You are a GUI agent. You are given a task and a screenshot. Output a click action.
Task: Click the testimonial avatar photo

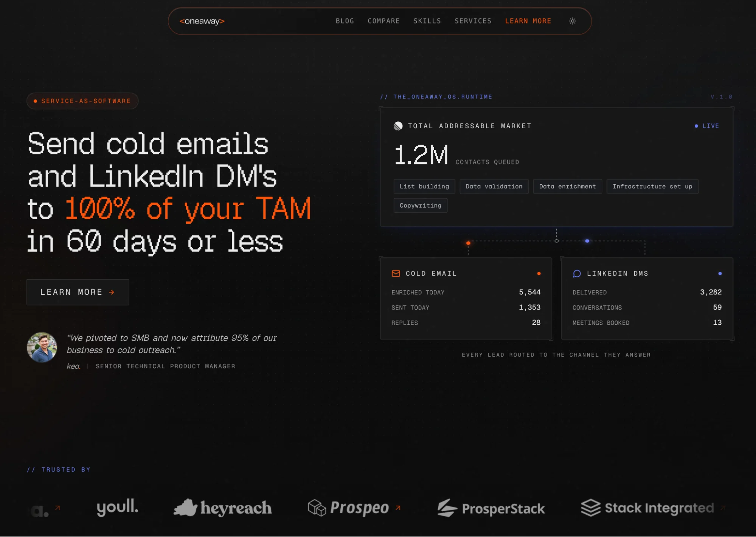tap(42, 347)
